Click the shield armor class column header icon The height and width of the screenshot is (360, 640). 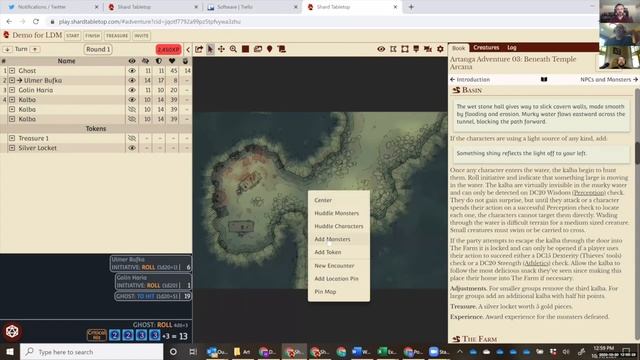pyautogui.click(x=159, y=61)
